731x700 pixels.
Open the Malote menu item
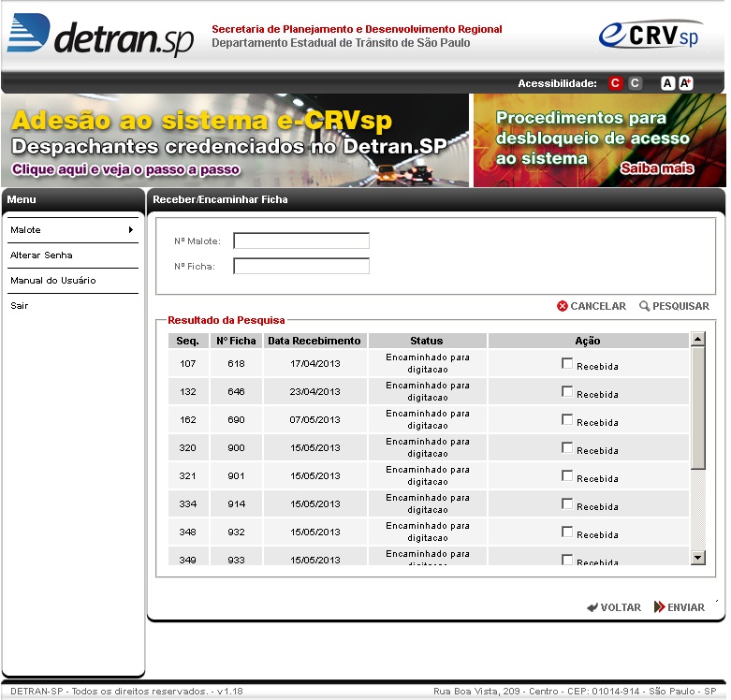[73, 230]
